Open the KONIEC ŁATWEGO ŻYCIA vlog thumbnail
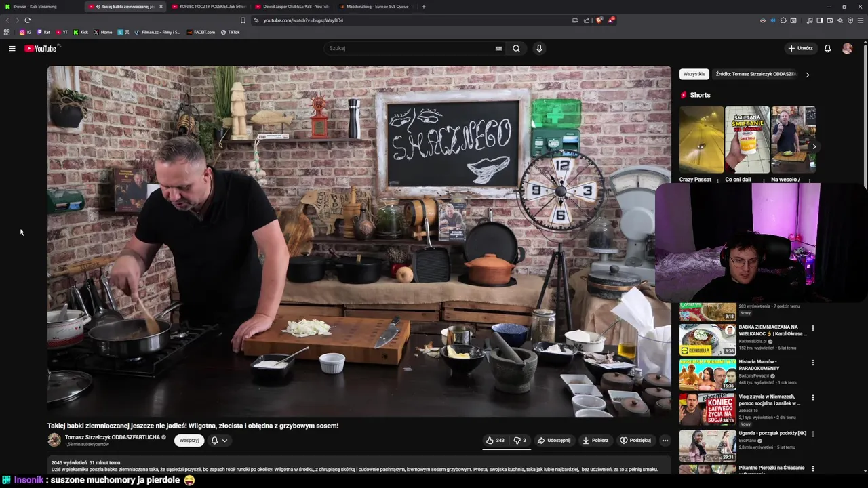This screenshot has height=488, width=868. [x=707, y=409]
